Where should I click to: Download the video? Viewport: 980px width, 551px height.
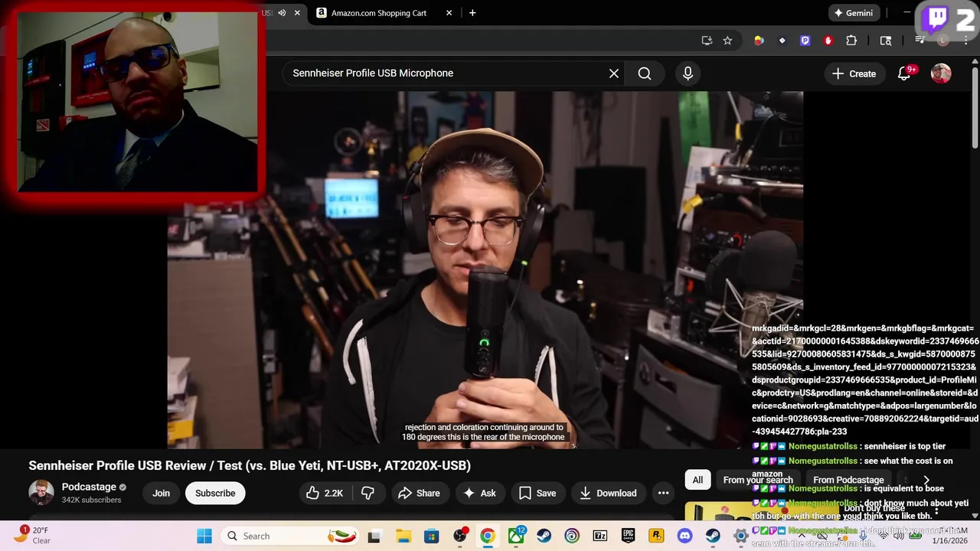[609, 493]
